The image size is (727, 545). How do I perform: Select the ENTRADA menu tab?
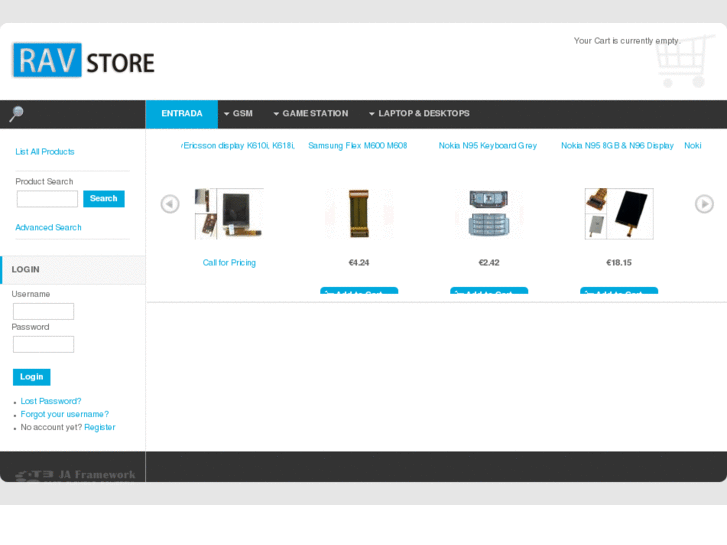tap(182, 114)
